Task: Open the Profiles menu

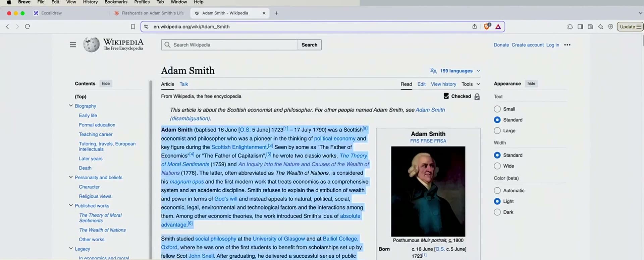Action: coord(142,2)
